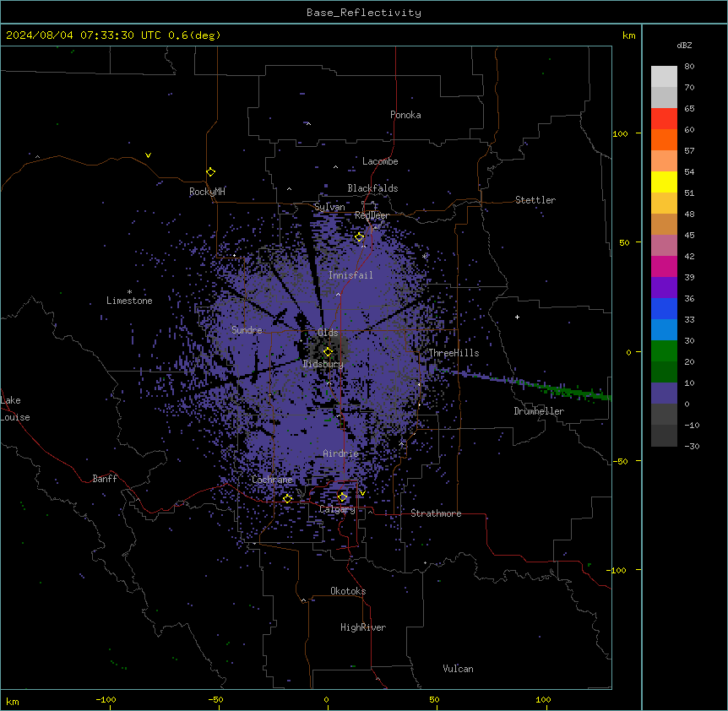Click the Okotoks label

coord(348,591)
